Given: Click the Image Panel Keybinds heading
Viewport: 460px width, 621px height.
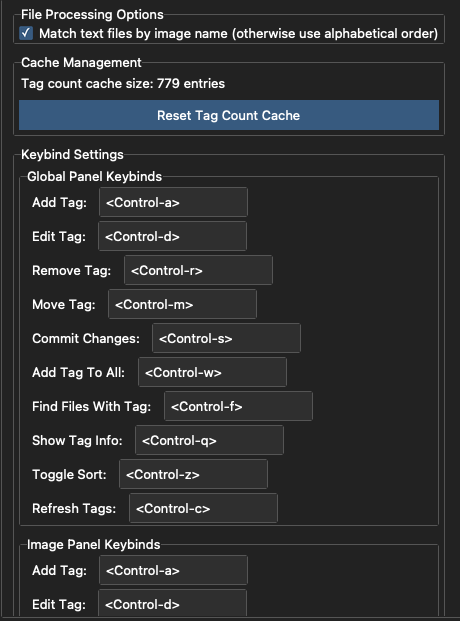Looking at the screenshot, I should tap(94, 545).
